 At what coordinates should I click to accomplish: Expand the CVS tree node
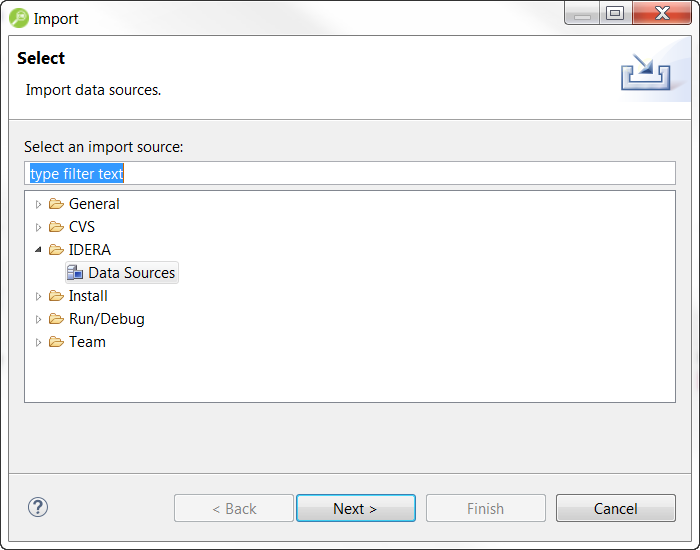pyautogui.click(x=39, y=227)
